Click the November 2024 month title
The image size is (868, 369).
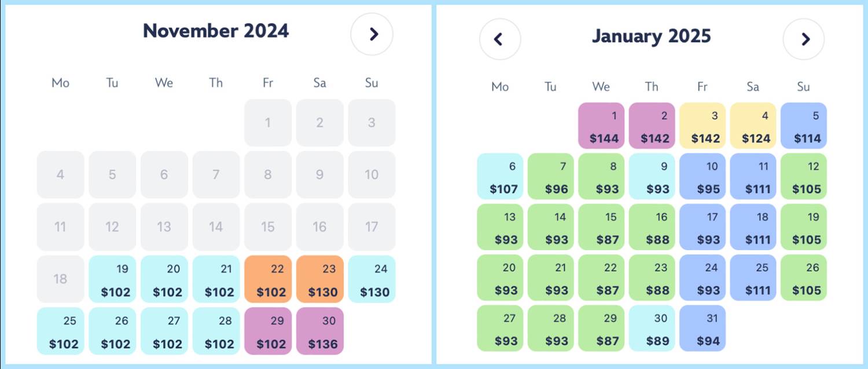tap(216, 31)
